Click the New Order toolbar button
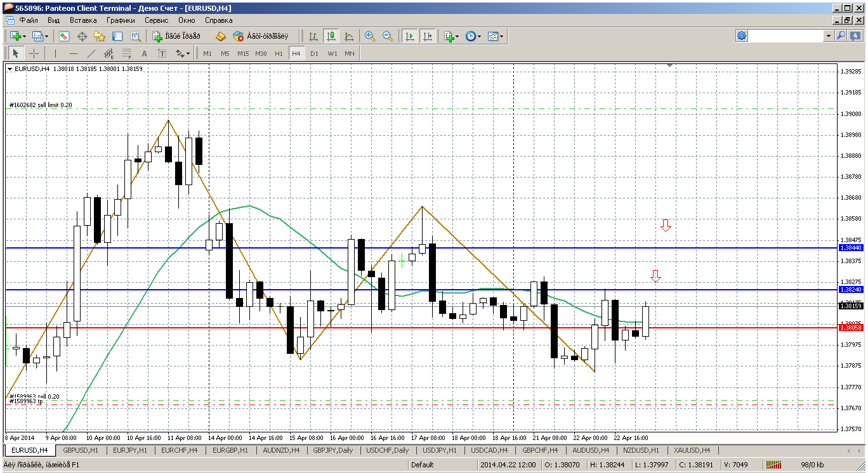Viewport: 868px width, 473px height. (x=177, y=36)
